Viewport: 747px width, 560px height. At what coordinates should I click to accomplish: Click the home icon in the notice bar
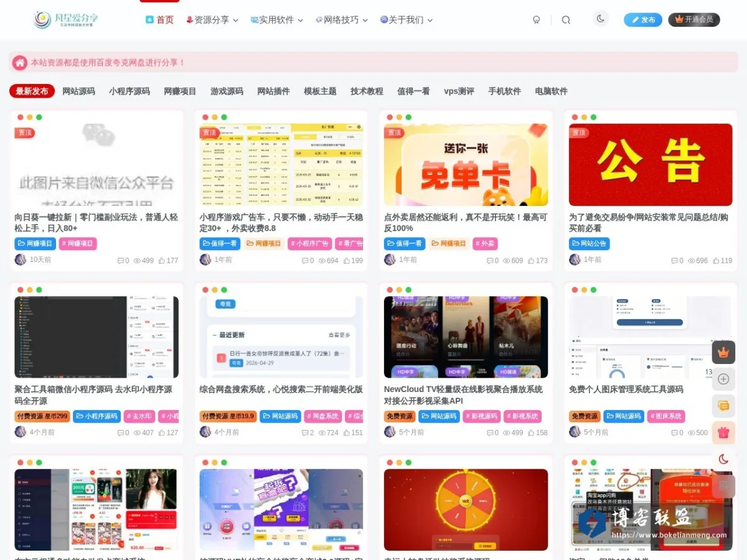tap(20, 62)
